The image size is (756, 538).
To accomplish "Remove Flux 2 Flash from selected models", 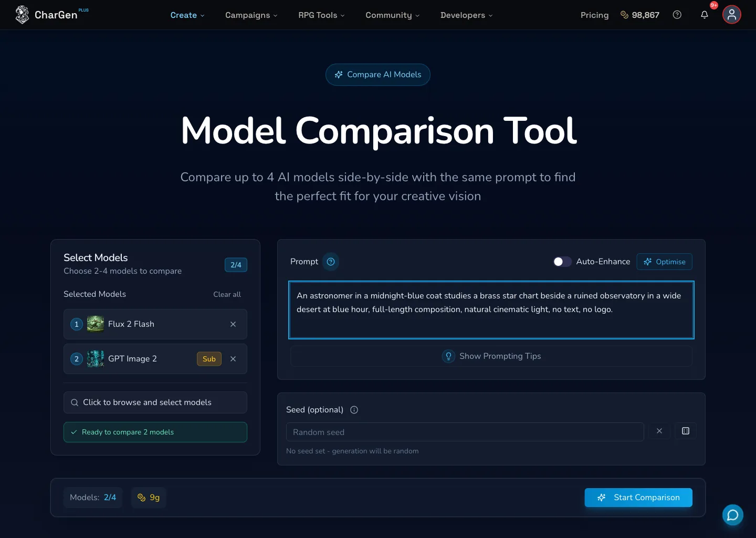I will pyautogui.click(x=233, y=324).
